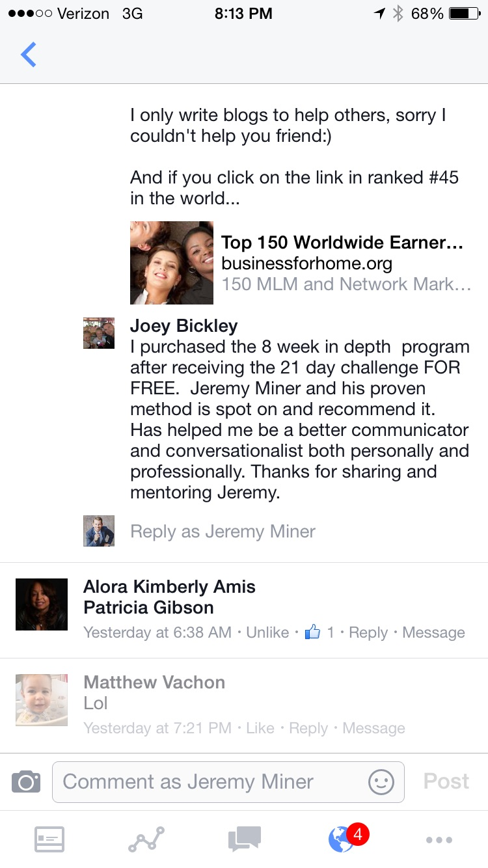Message Matthew Vachon from his comment

point(373,728)
